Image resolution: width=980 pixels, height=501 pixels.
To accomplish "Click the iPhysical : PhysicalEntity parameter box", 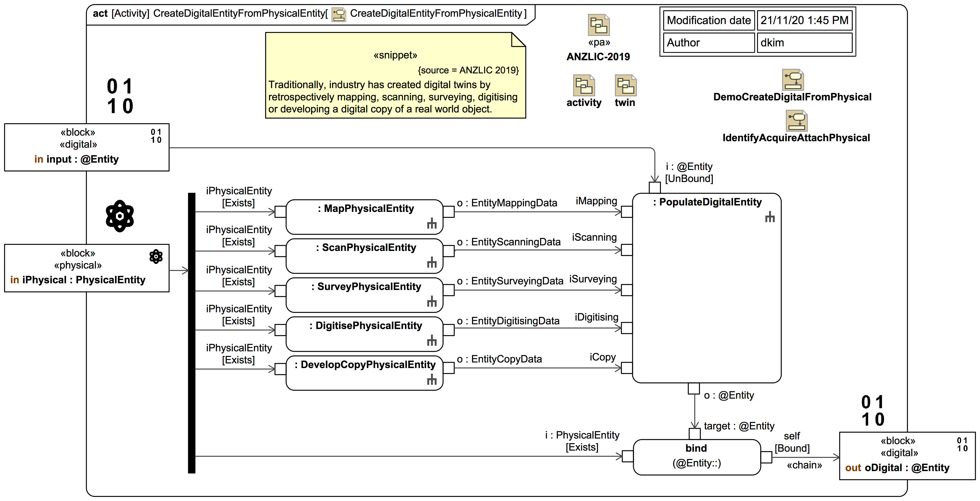I will 86,268.
